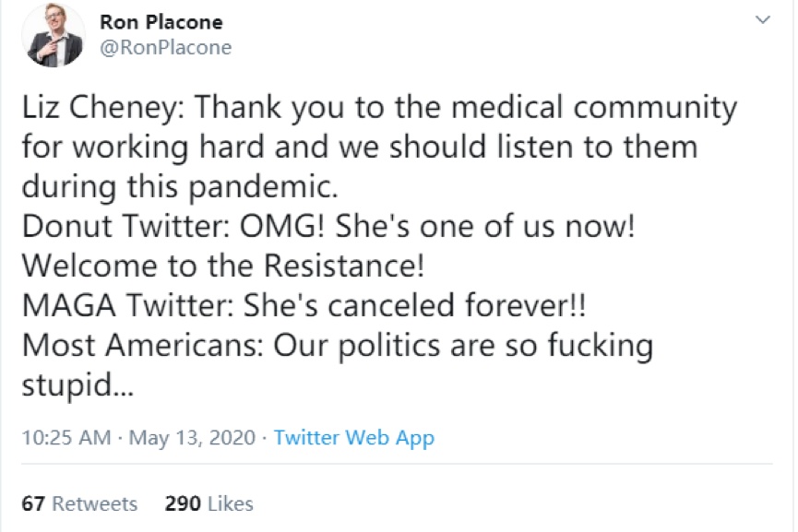Click the 'Donut Twitter: OMG!' line

(328, 227)
